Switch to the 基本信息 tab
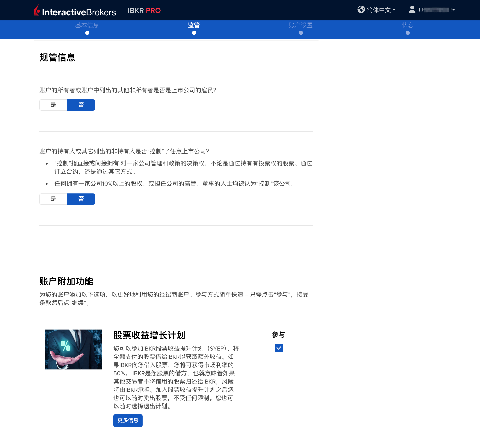This screenshot has width=480, height=448. pyautogui.click(x=87, y=25)
